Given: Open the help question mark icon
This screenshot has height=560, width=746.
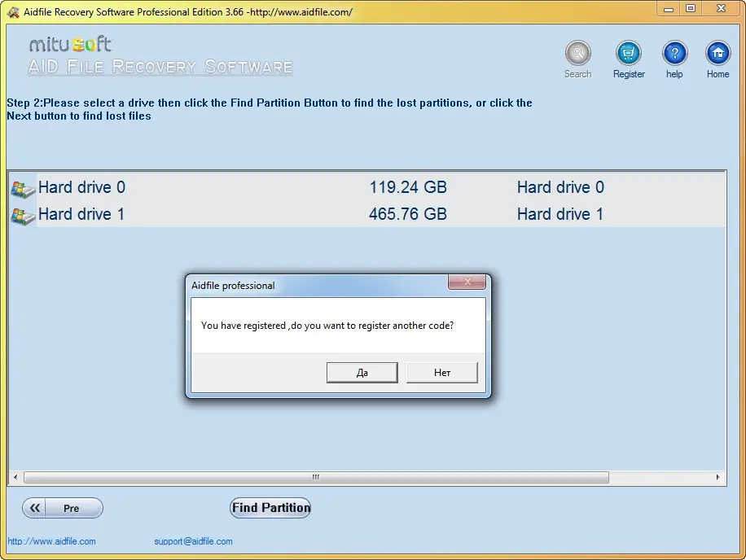Looking at the screenshot, I should tap(674, 53).
